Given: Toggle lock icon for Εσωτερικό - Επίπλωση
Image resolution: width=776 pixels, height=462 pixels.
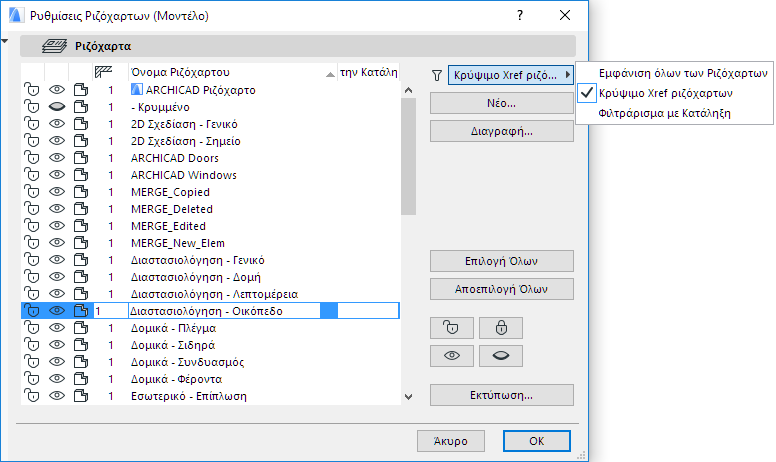Looking at the screenshot, I should pyautogui.click(x=32, y=396).
